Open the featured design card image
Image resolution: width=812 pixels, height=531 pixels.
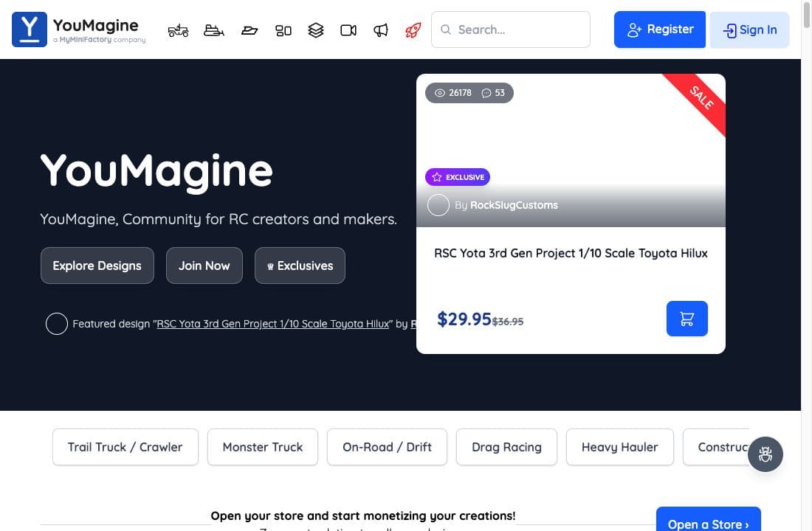[571, 150]
